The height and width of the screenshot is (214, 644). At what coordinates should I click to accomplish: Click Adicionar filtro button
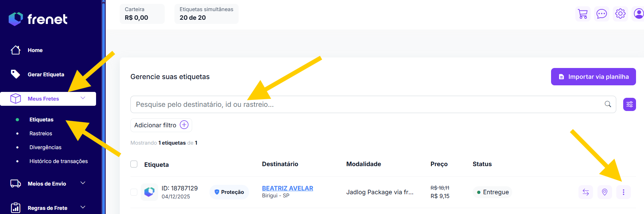161,125
